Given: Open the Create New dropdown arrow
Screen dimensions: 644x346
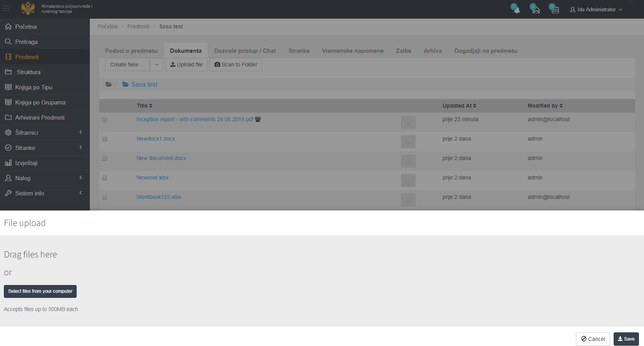Looking at the screenshot, I should (156, 64).
